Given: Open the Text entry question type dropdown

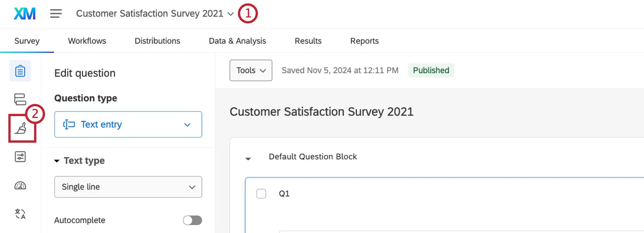Looking at the screenshot, I should 128,124.
